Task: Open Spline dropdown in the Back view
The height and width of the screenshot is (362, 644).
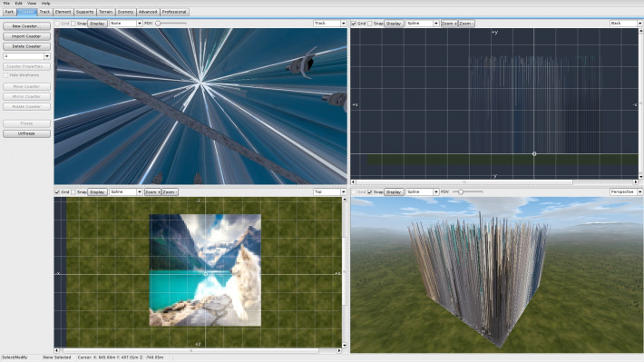Action: coord(422,24)
